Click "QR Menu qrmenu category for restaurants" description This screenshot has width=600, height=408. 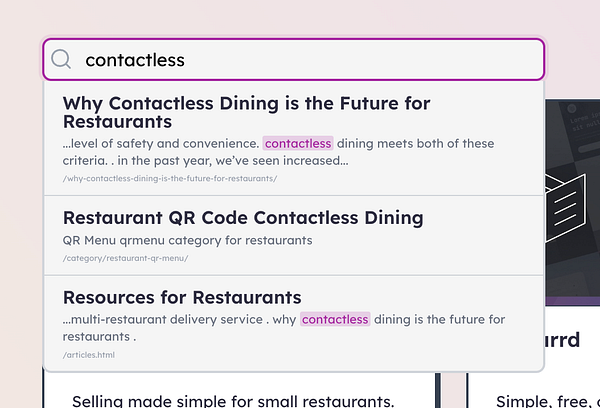187,240
